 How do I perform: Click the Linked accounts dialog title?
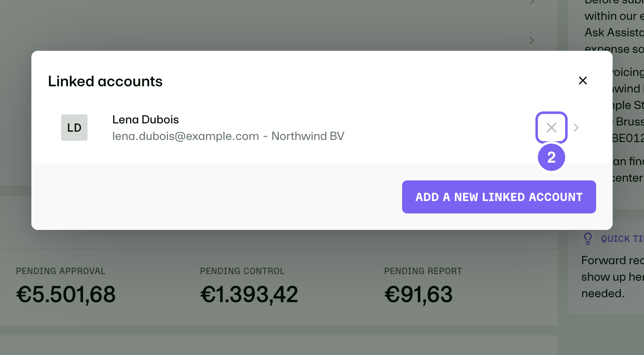tap(105, 81)
